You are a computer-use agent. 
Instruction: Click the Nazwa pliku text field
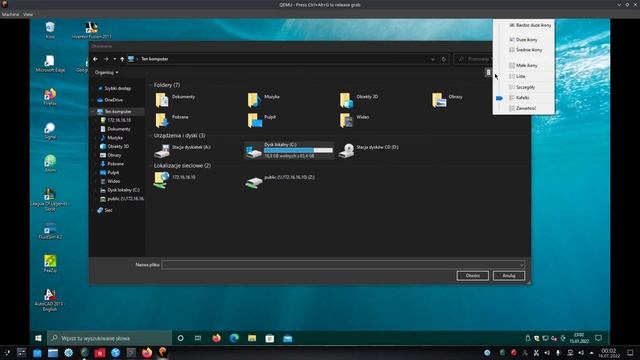[x=340, y=265]
